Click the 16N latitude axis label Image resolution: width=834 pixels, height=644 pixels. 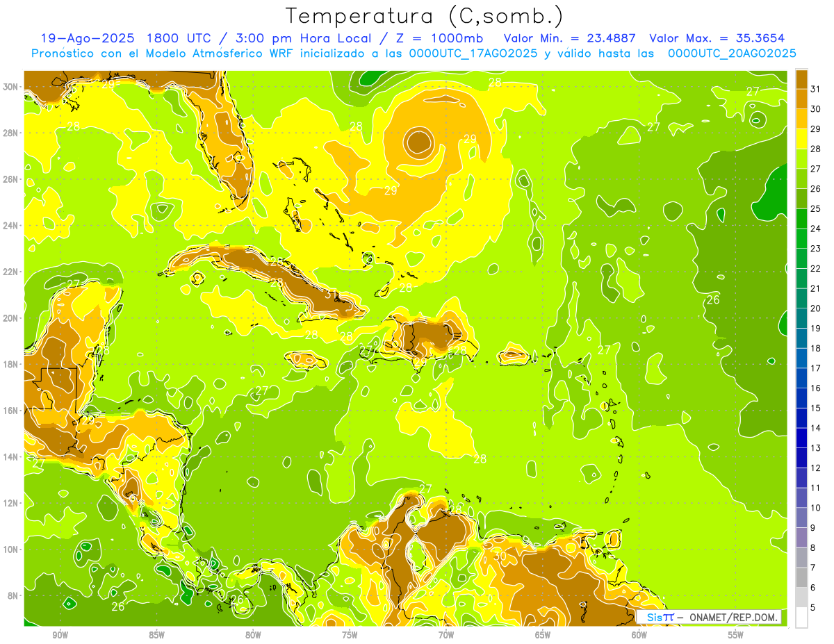pyautogui.click(x=11, y=411)
